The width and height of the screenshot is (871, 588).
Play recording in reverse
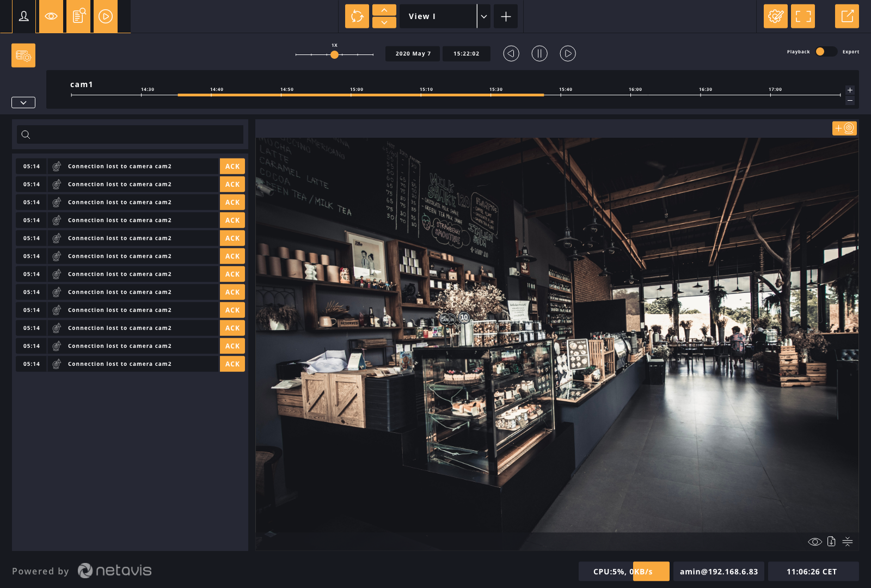point(511,53)
